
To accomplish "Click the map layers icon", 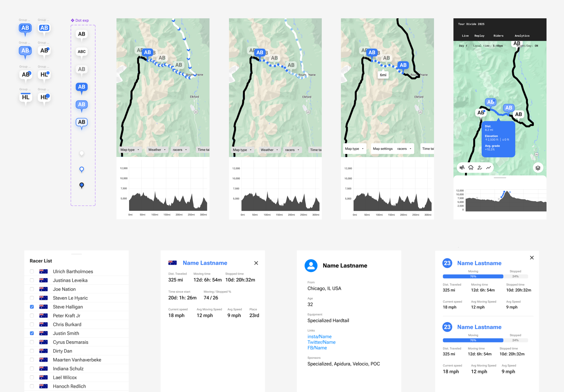I will point(538,168).
